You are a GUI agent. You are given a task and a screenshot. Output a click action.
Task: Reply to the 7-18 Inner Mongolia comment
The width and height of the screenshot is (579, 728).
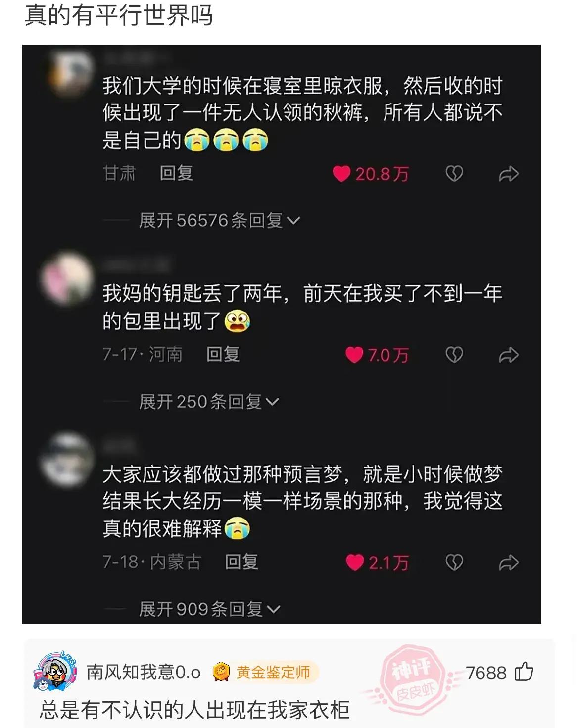[241, 562]
